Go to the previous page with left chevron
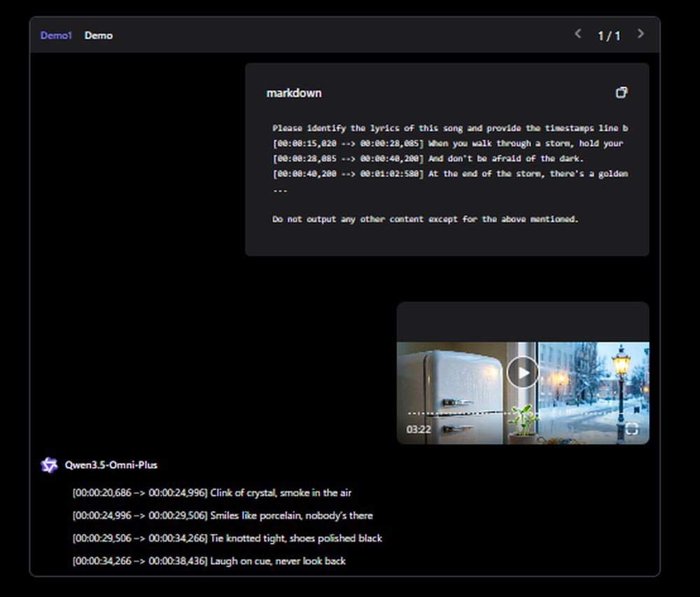 tap(577, 34)
